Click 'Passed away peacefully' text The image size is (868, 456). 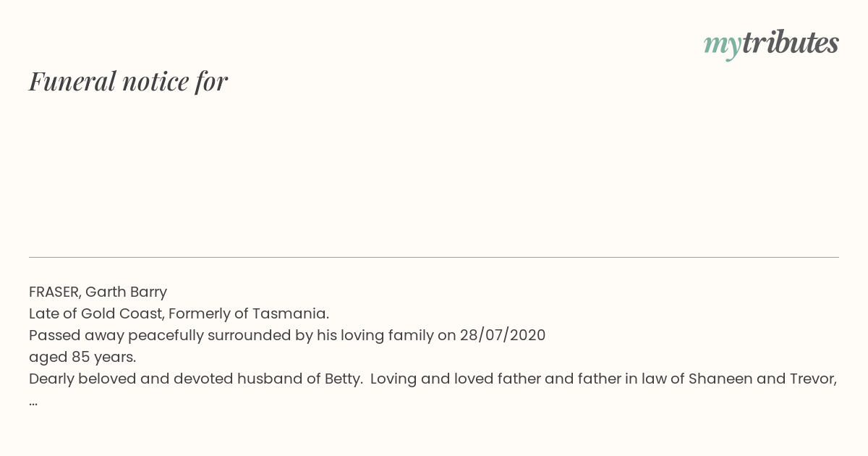(116, 335)
